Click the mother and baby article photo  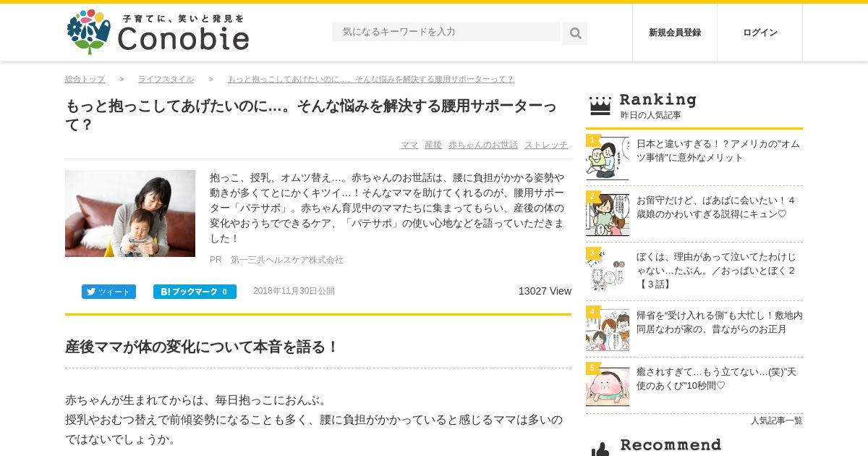pos(130,214)
